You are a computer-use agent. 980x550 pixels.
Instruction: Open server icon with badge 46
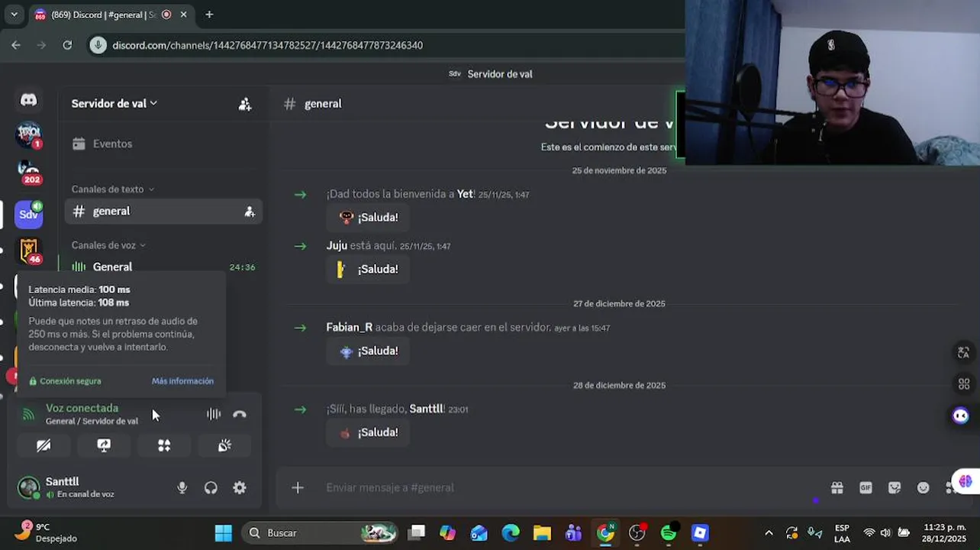[x=29, y=251]
